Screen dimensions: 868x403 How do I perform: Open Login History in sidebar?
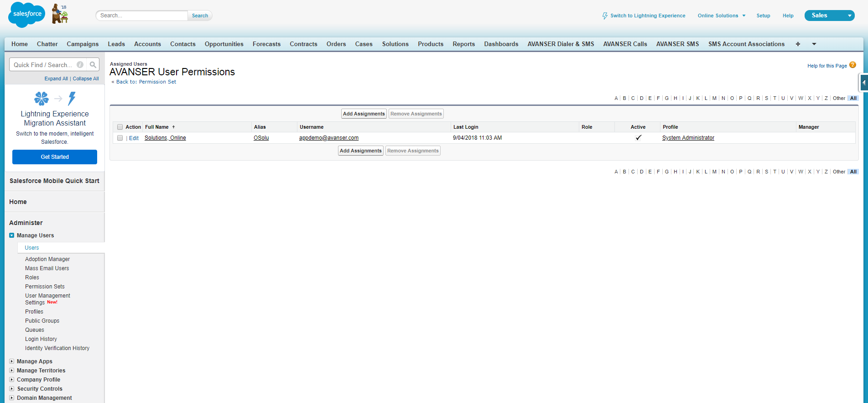[x=41, y=339]
